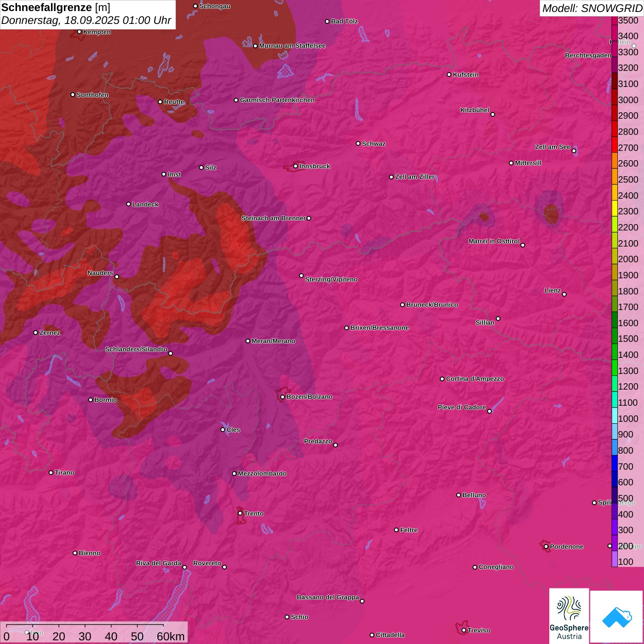The width and height of the screenshot is (644, 644).
Task: Click the Treviso city marker
Action: [464, 630]
